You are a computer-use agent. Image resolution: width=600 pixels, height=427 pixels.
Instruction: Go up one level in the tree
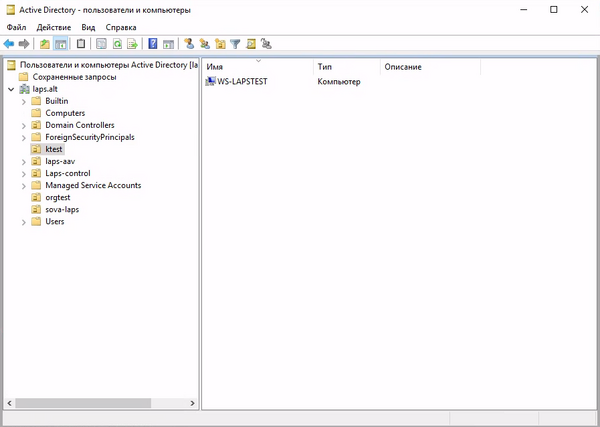click(45, 44)
